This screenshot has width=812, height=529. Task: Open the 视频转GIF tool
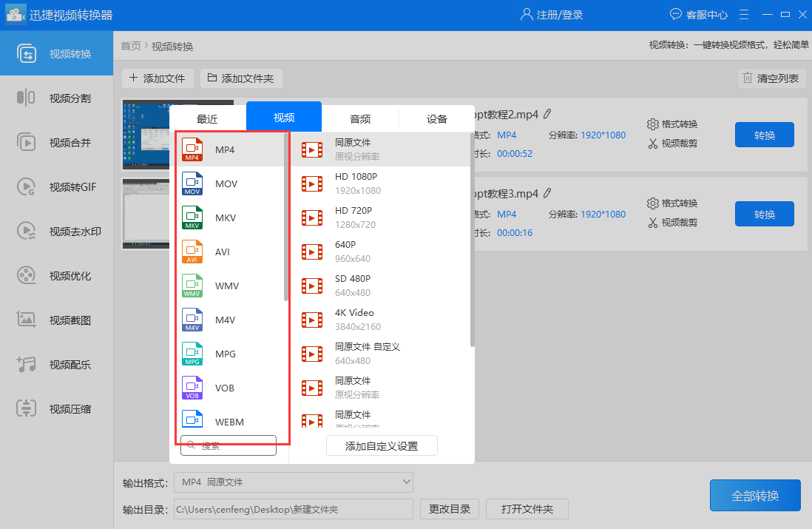point(56,186)
